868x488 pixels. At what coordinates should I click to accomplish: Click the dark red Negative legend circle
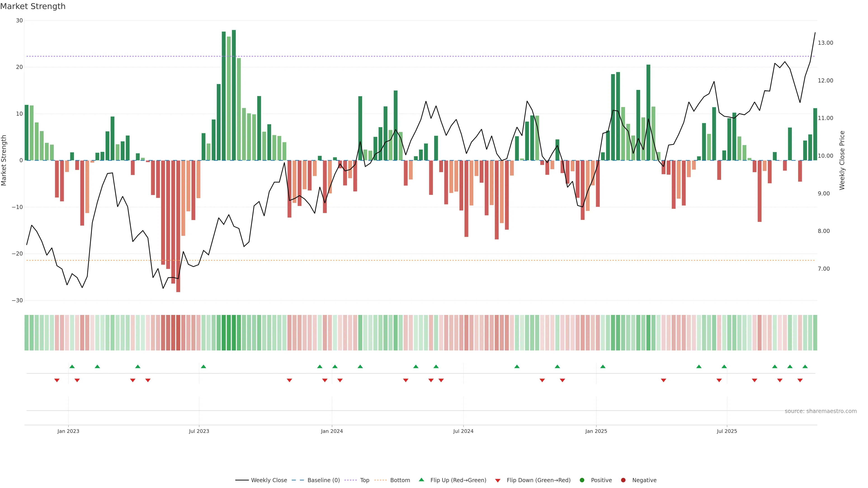[x=623, y=480]
